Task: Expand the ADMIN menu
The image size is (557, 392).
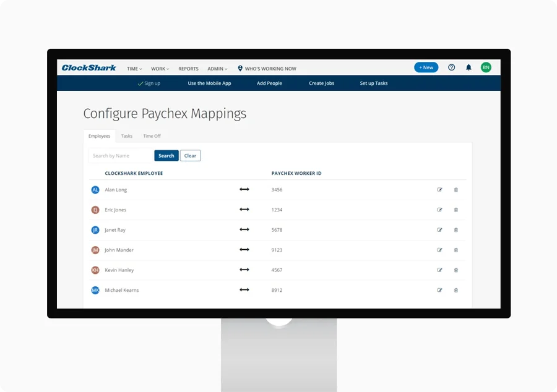Action: coord(217,69)
